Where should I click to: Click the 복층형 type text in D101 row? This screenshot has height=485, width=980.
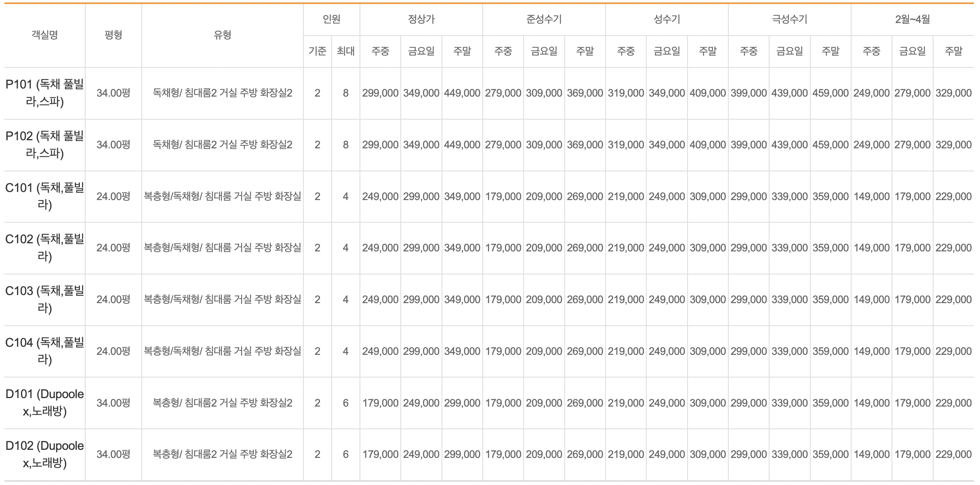[x=222, y=403]
